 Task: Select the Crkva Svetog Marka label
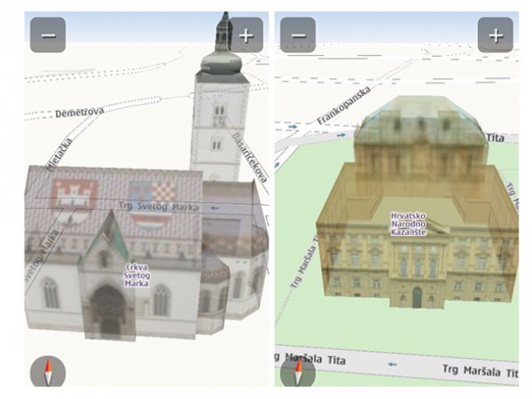click(137, 275)
